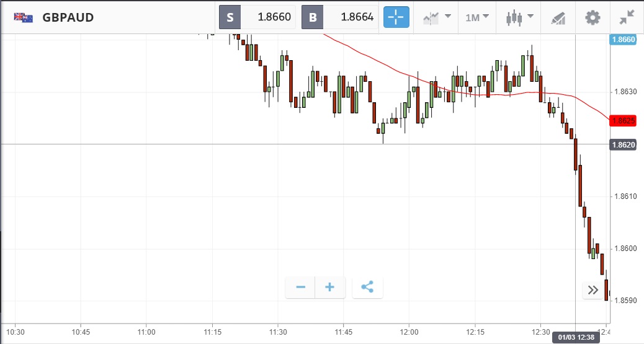
Task: Click the B buy button
Action: 313,17
